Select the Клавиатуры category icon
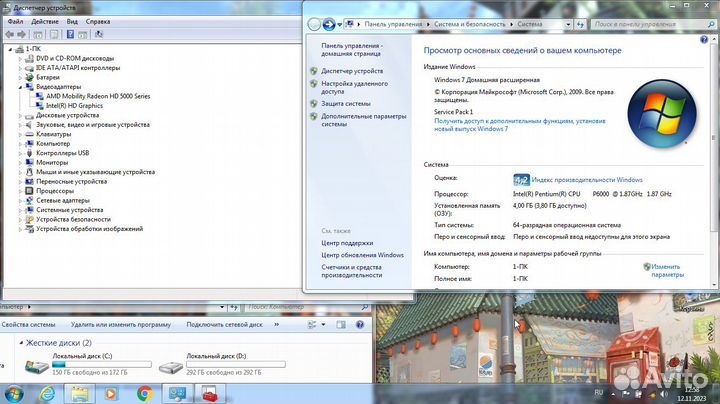This screenshot has width=720, height=404. click(29, 134)
